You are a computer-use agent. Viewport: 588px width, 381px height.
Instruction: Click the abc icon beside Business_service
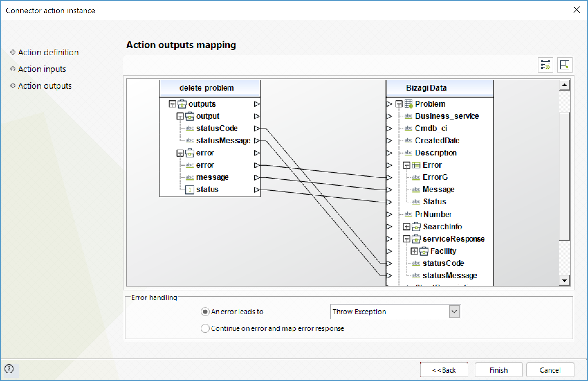(409, 116)
